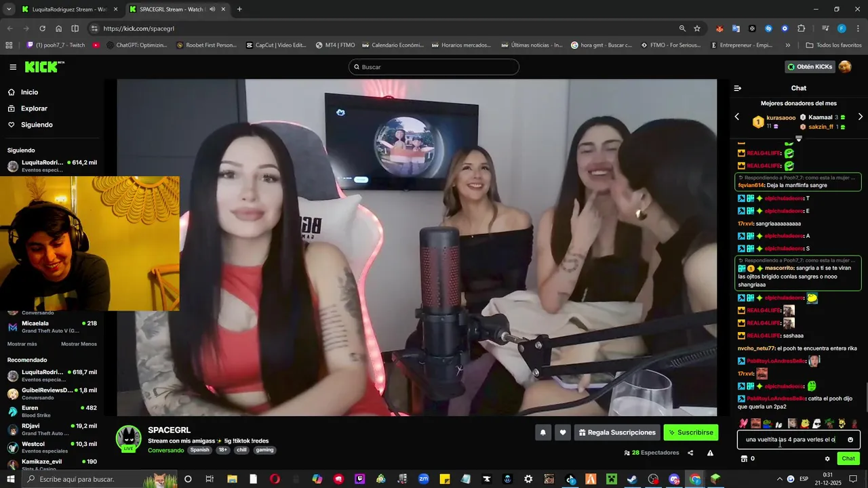Image resolution: width=868 pixels, height=488 pixels.
Task: Open Zoom from the taskbar
Action: [x=423, y=479]
